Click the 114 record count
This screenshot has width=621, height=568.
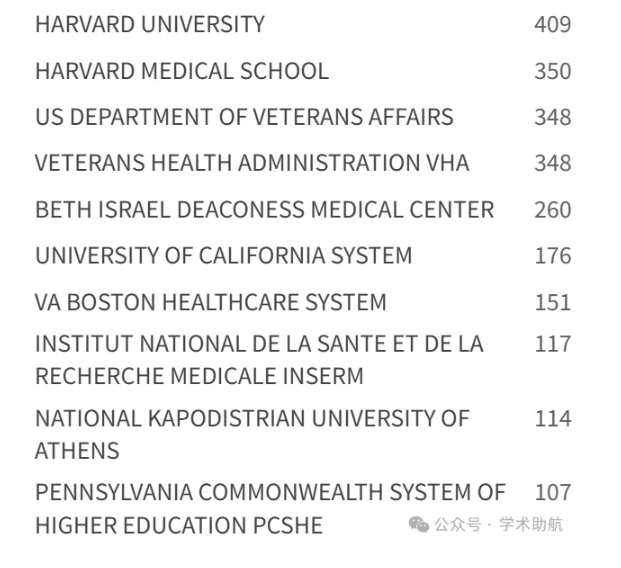[553, 418]
